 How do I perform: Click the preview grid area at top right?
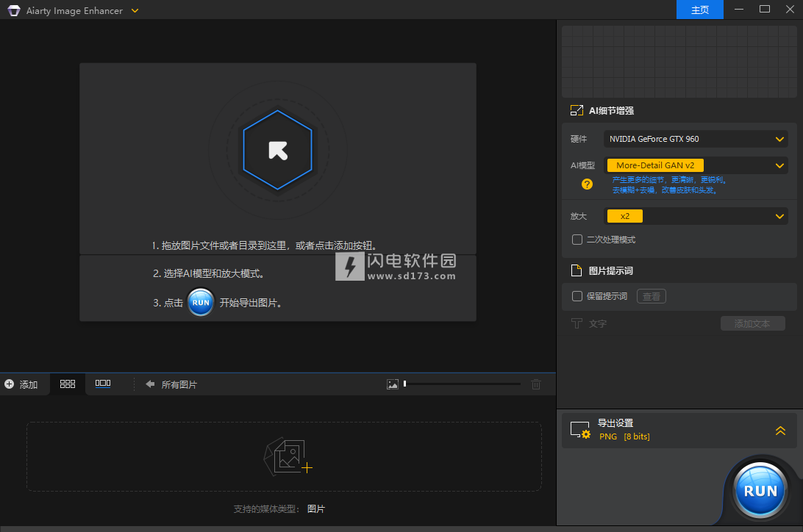(x=679, y=62)
